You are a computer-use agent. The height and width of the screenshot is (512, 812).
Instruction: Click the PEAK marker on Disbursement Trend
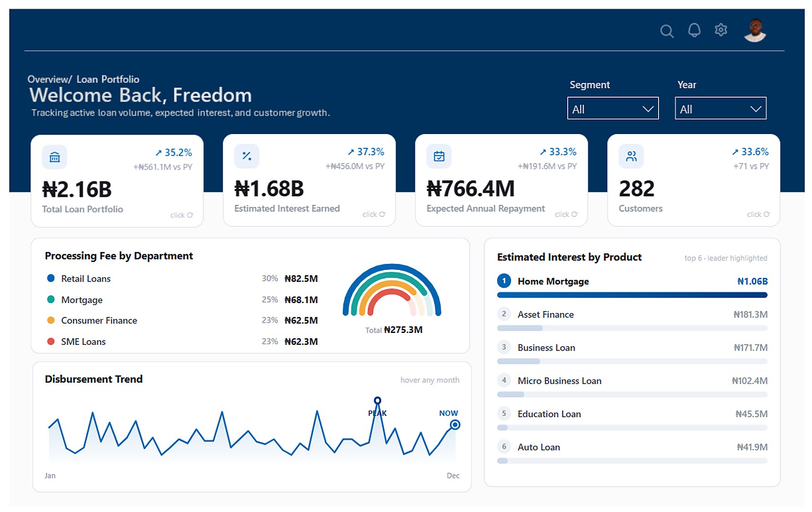[377, 401]
